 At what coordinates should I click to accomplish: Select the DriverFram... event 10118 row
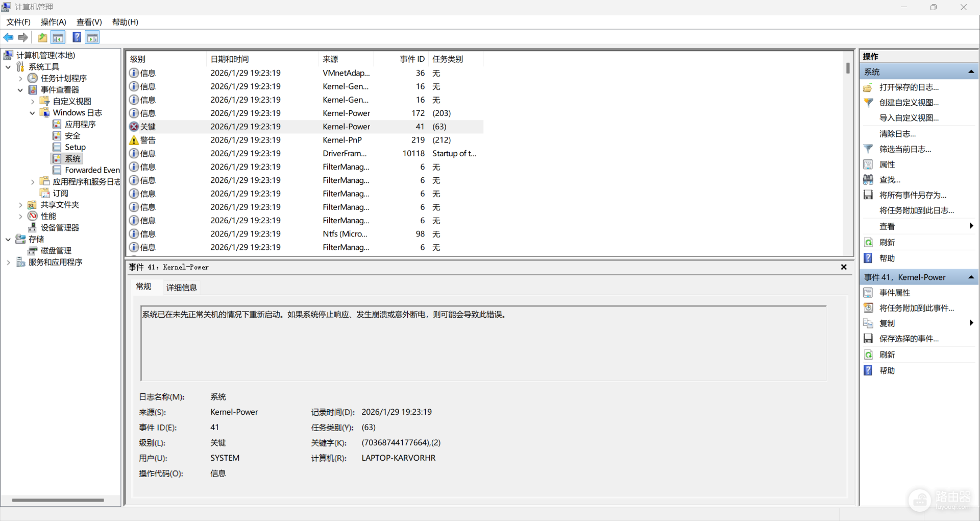pos(305,153)
